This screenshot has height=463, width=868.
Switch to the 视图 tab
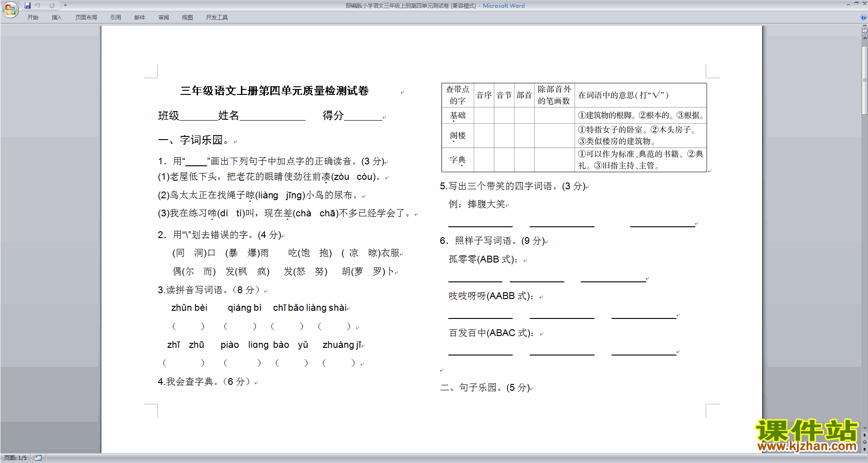[188, 18]
